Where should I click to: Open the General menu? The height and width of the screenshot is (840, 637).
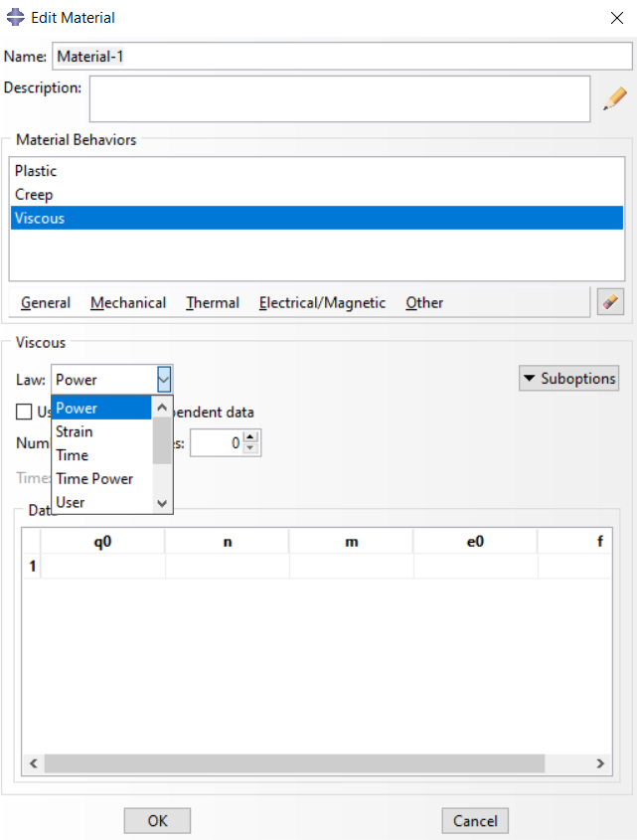click(x=46, y=302)
